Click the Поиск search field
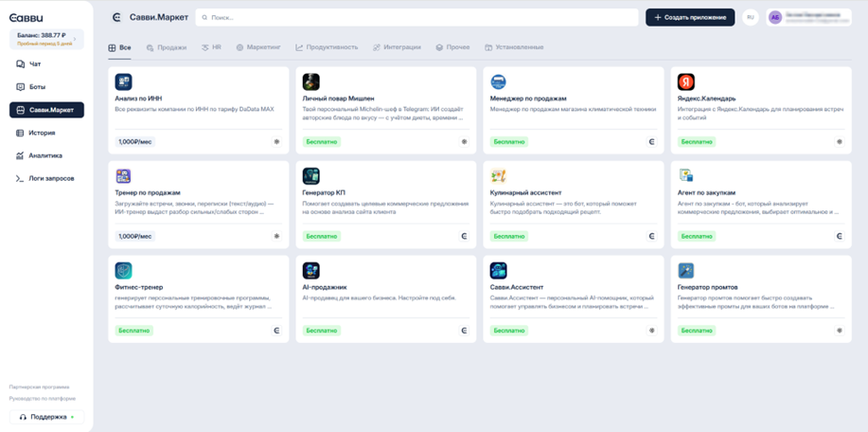Image resolution: width=868 pixels, height=432 pixels. (x=416, y=17)
